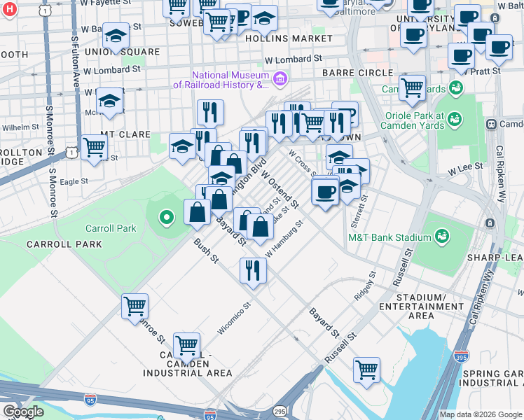Open the Google logo link

tap(23, 412)
